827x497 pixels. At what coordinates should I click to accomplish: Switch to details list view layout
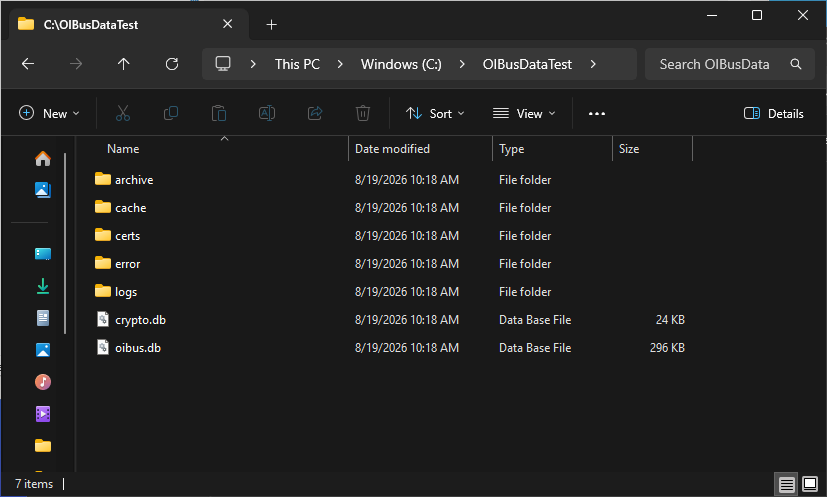point(786,484)
